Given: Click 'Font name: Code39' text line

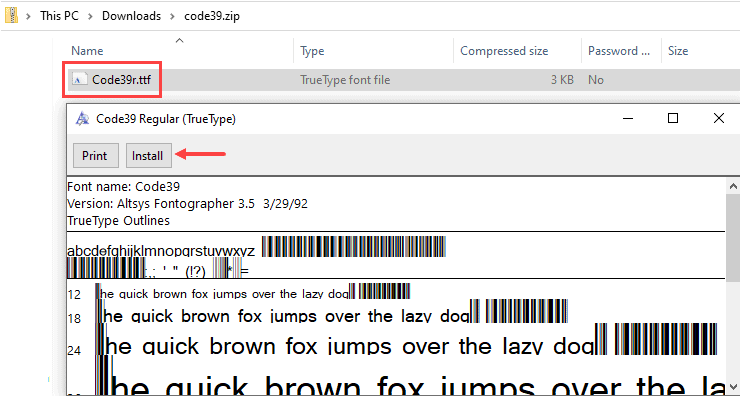Looking at the screenshot, I should point(124,186).
